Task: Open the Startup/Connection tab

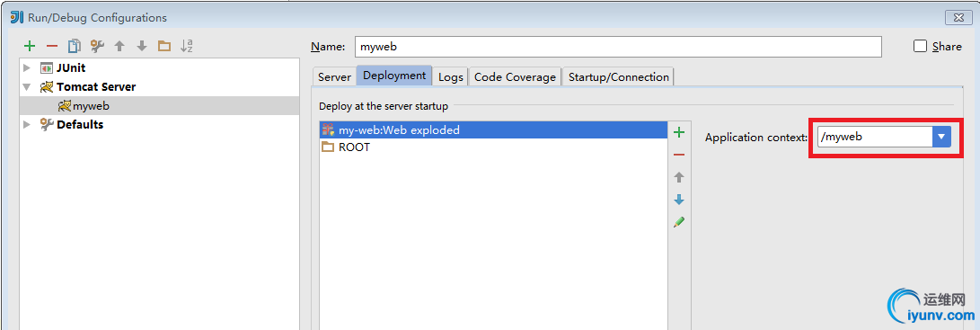Action: [618, 77]
